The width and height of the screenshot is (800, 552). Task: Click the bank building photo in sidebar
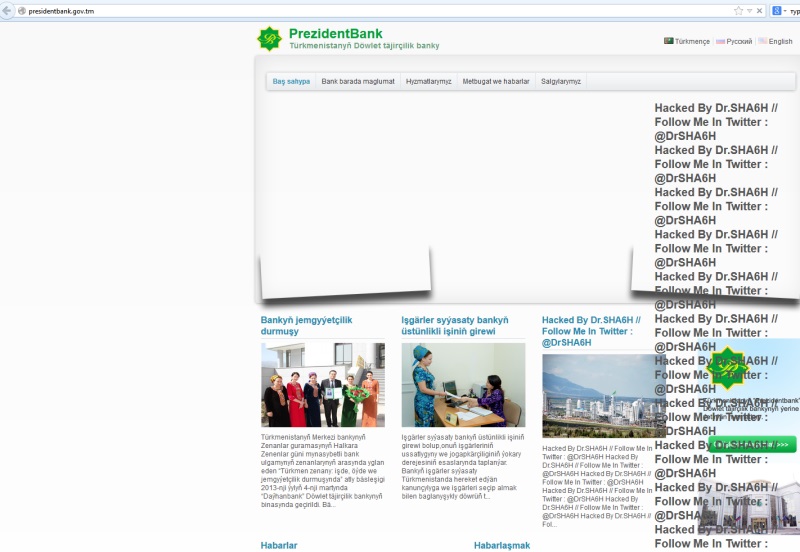click(x=749, y=507)
